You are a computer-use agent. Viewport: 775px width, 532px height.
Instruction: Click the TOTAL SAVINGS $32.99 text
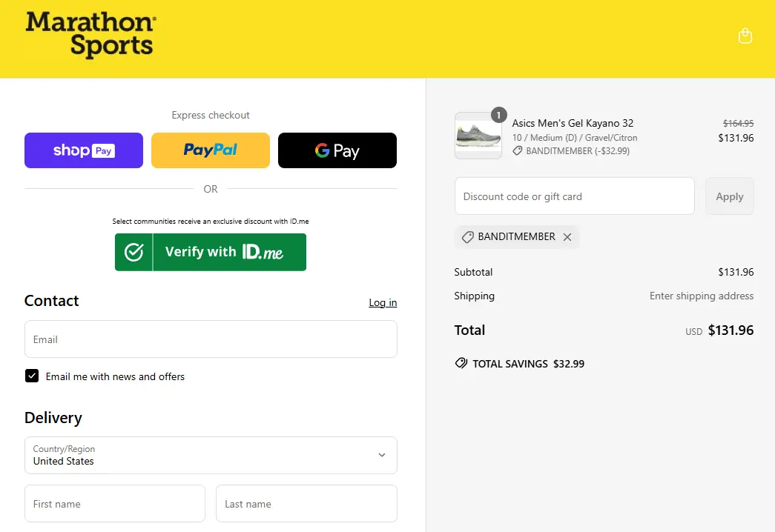pos(528,364)
